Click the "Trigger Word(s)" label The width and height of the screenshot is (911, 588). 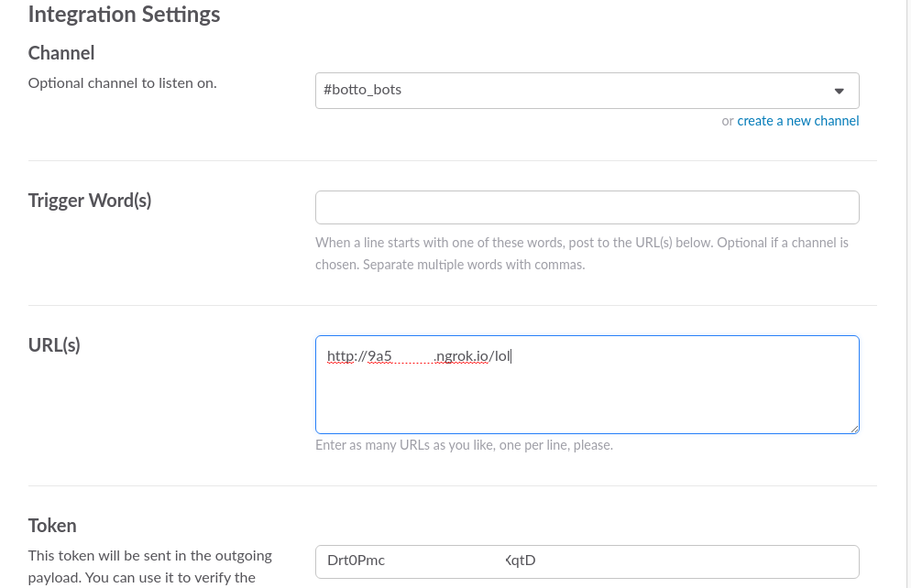pyautogui.click(x=90, y=201)
